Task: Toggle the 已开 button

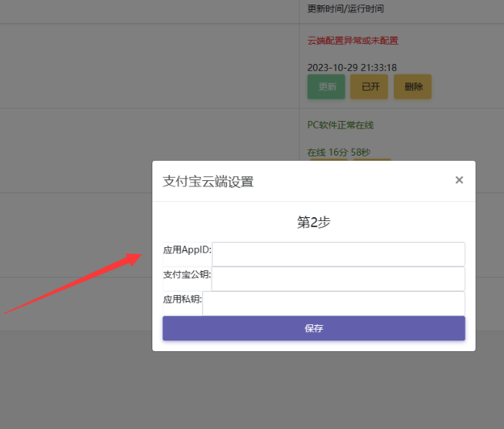Action: (369, 86)
